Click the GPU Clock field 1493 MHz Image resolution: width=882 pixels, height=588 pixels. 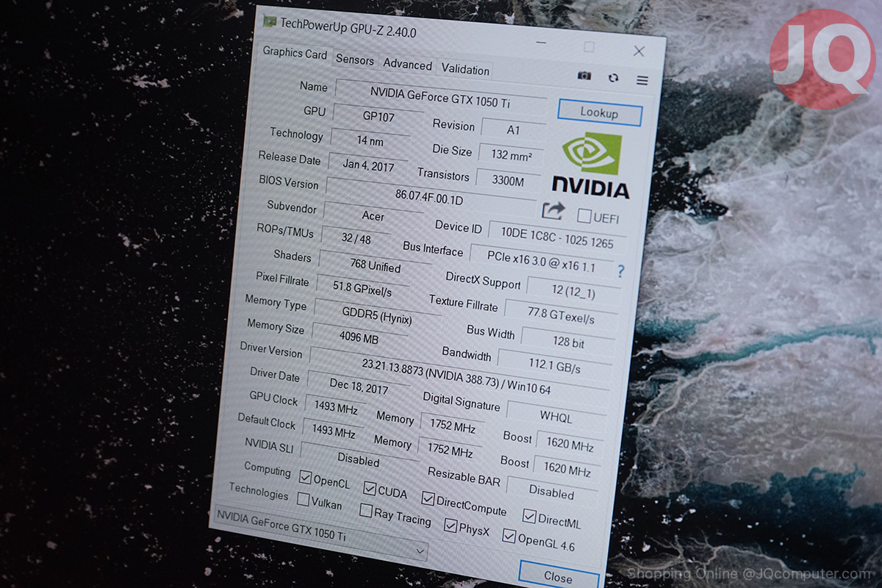335,406
